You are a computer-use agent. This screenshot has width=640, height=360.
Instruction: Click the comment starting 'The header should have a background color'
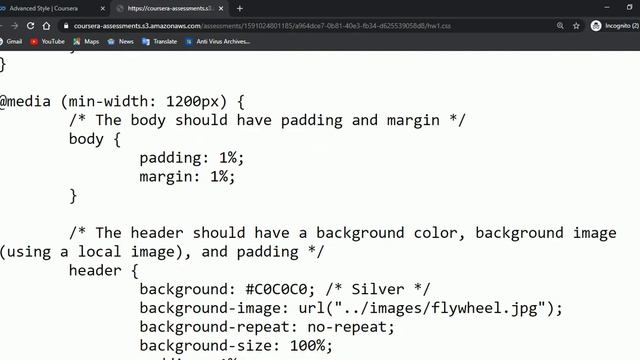click(x=343, y=233)
